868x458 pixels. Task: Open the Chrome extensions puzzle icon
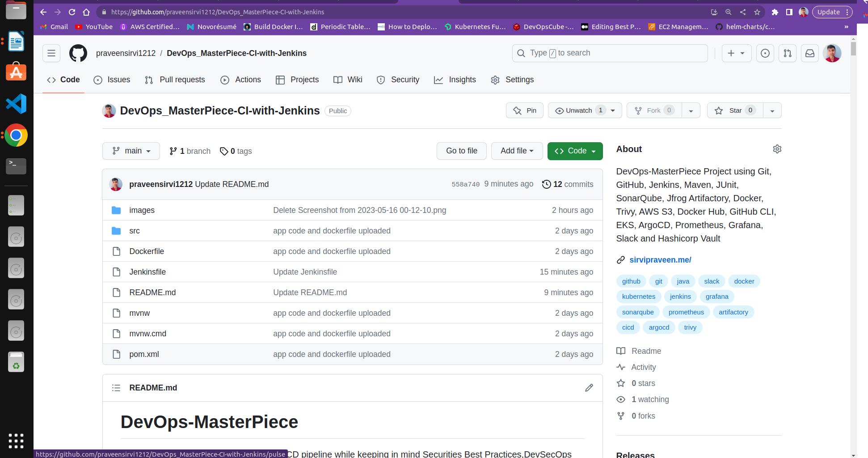coord(775,12)
